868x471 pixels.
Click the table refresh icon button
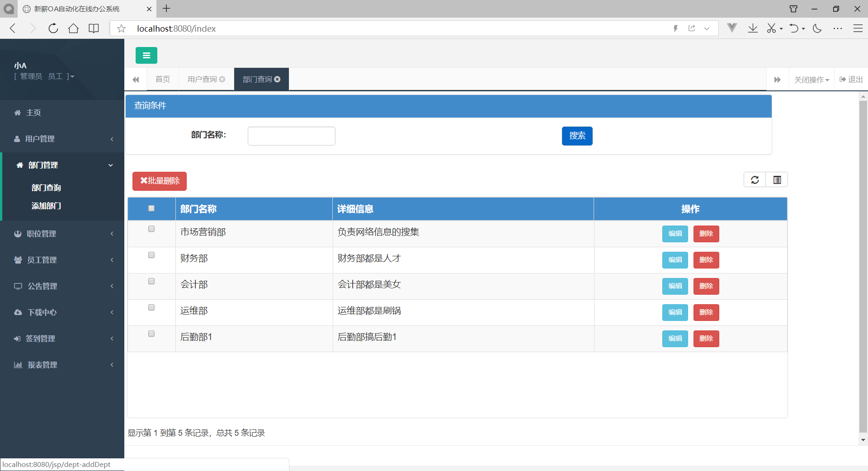click(755, 180)
